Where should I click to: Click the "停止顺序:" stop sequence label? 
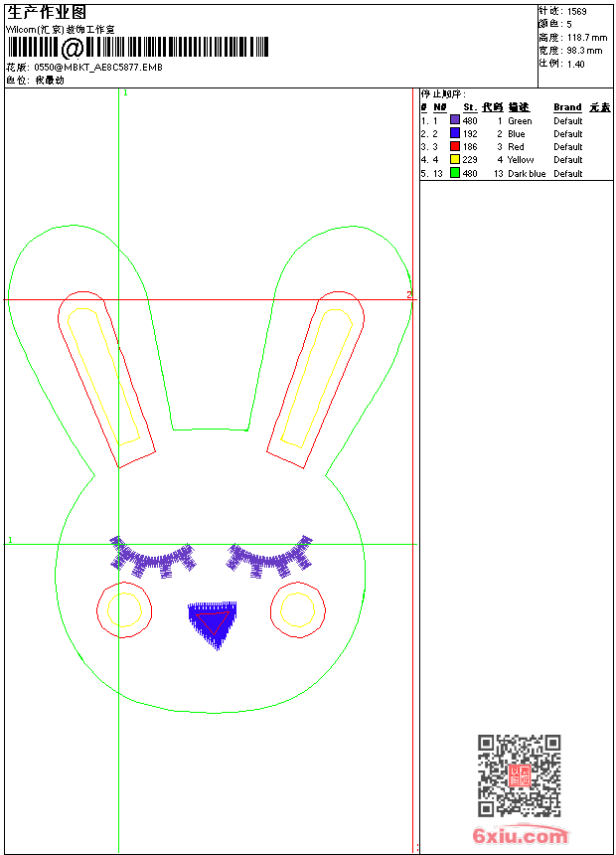443,93
